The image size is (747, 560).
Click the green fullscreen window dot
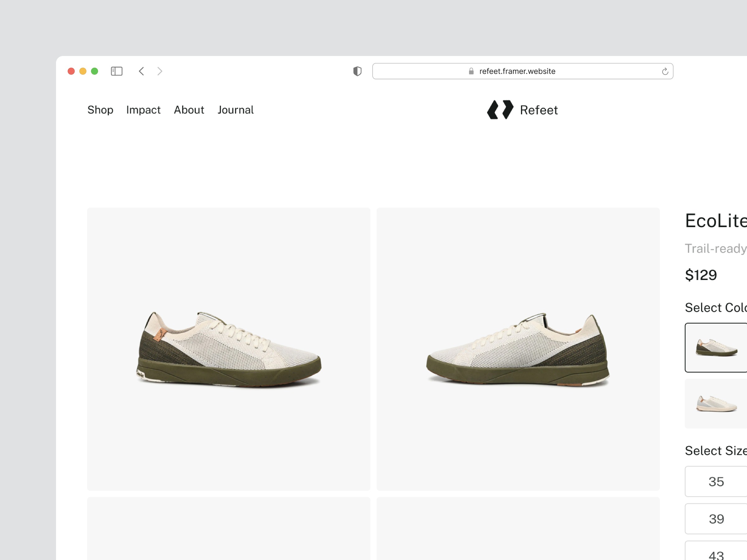[x=95, y=71]
